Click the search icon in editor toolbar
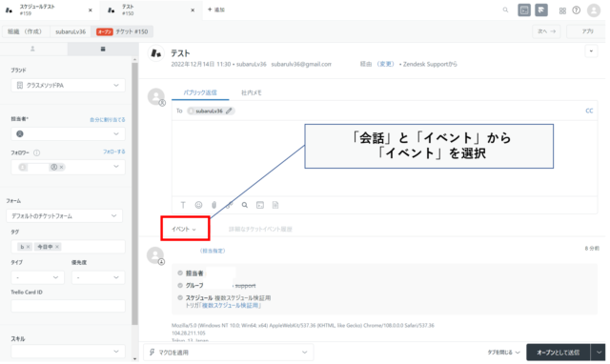This screenshot has width=610, height=364. [245, 205]
